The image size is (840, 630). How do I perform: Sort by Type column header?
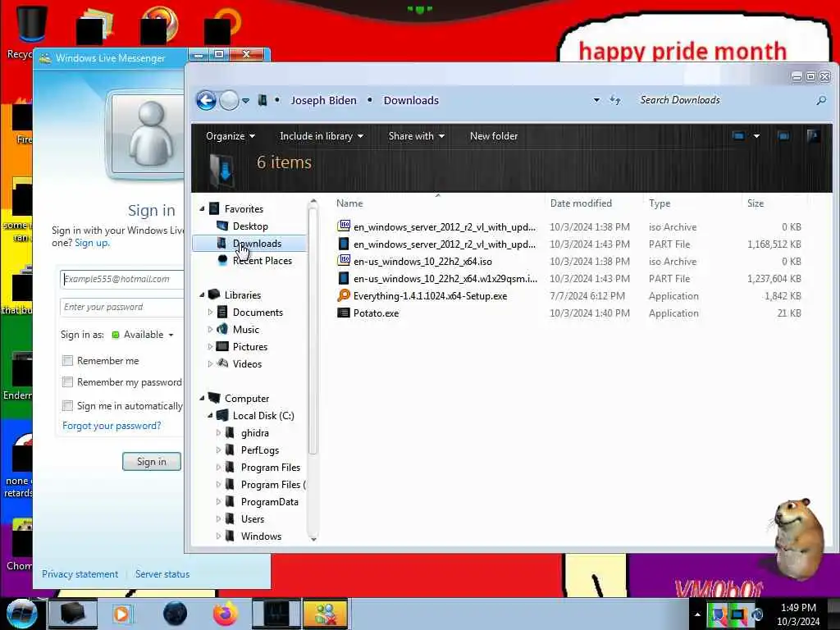660,203
